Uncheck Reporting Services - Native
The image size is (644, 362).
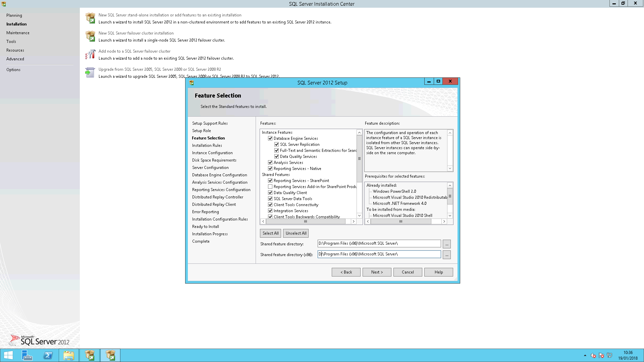[270, 169]
